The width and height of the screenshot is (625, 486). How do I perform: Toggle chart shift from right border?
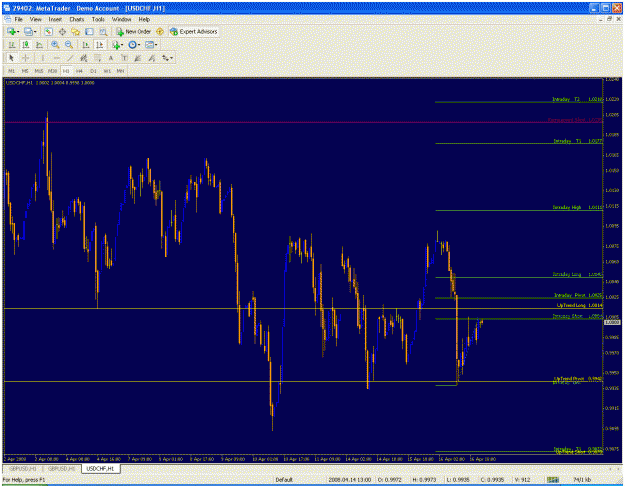(x=100, y=45)
